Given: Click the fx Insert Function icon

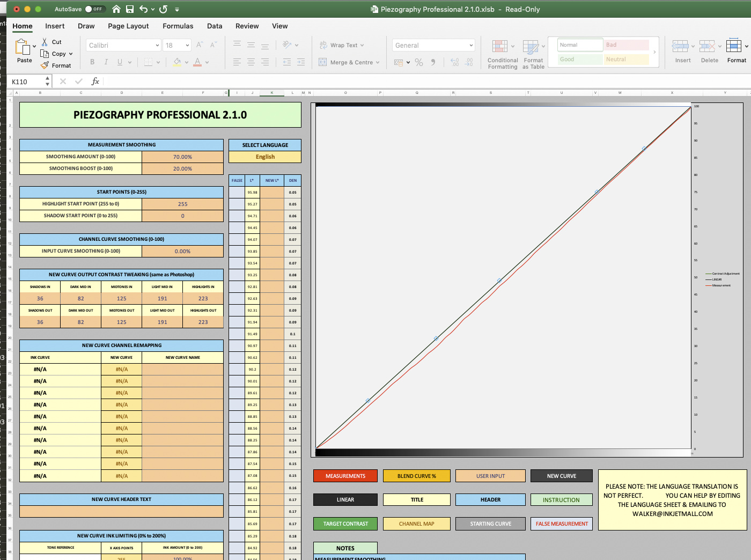Looking at the screenshot, I should coord(95,82).
